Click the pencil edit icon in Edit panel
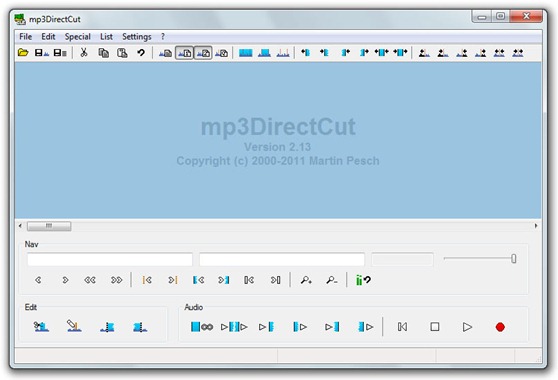This screenshot has height=380, width=558. tap(74, 326)
